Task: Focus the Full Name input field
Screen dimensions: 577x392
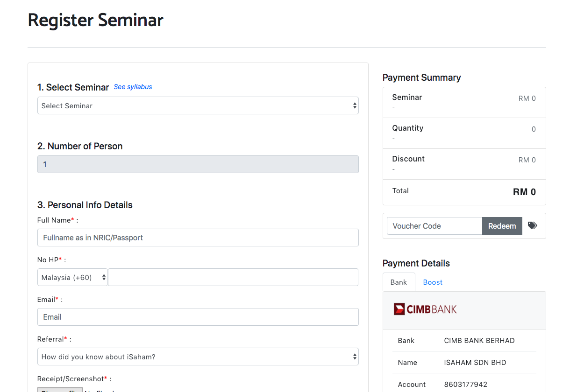Action: pyautogui.click(x=198, y=238)
